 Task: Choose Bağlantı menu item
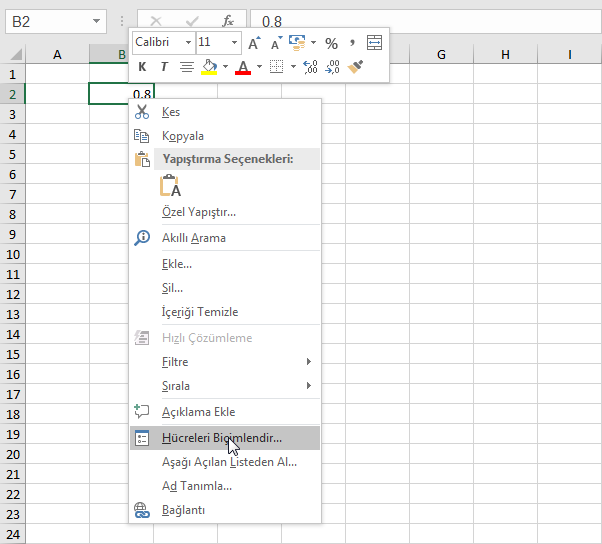225,510
